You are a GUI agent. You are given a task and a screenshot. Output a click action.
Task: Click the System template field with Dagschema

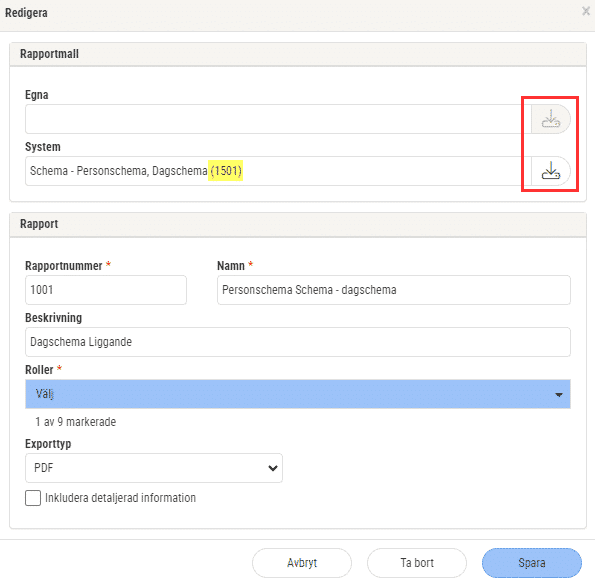tap(278, 171)
